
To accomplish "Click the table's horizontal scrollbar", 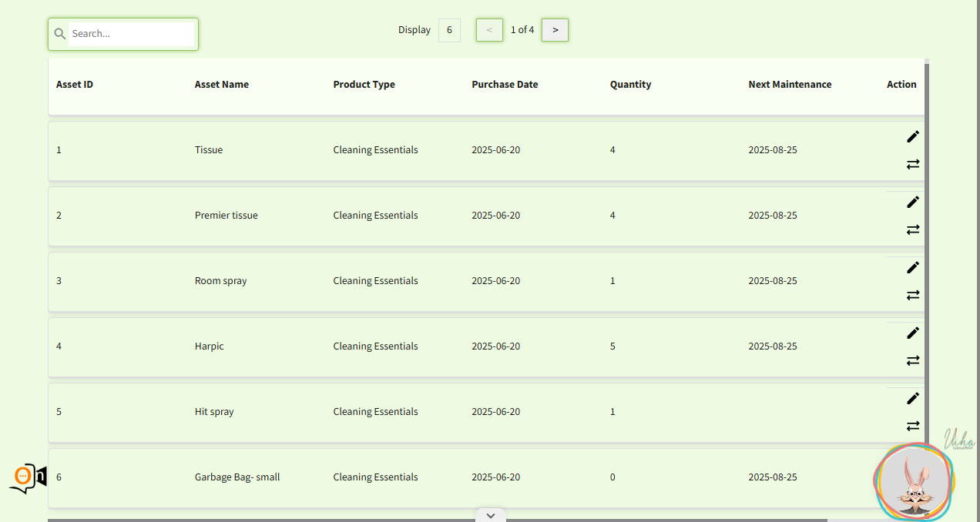I will click(438, 520).
